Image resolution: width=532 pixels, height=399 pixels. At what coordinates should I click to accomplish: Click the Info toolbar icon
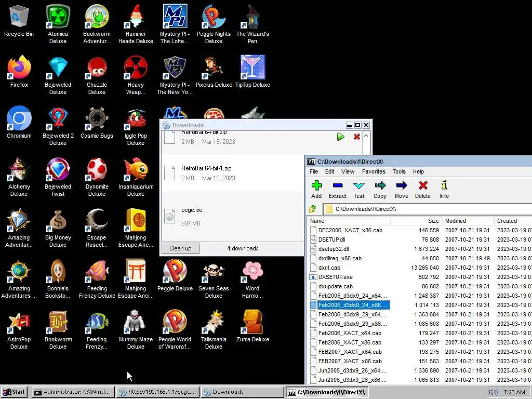444,190
